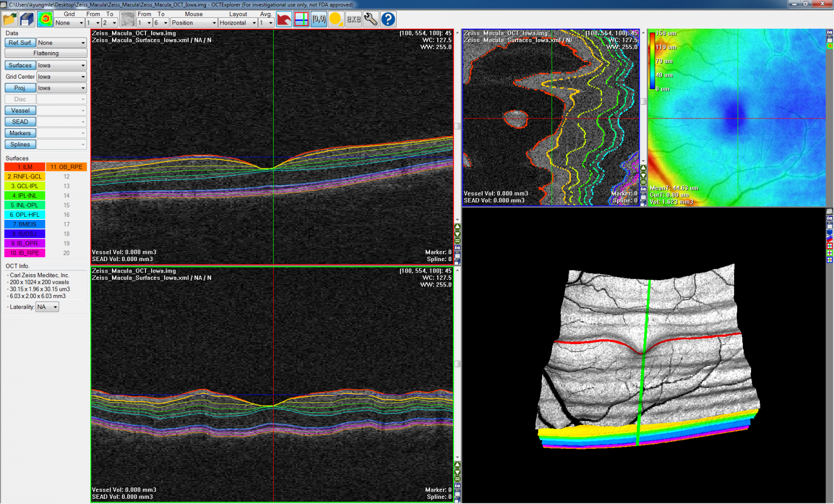The height and width of the screenshot is (504, 834).
Task: Click the Ref. Surf. button
Action: tap(20, 42)
